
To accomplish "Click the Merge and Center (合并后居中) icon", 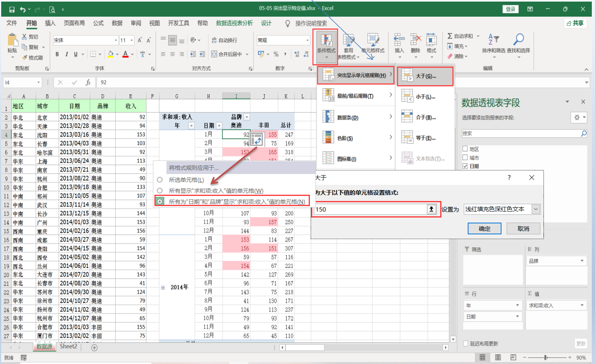I will (x=214, y=54).
